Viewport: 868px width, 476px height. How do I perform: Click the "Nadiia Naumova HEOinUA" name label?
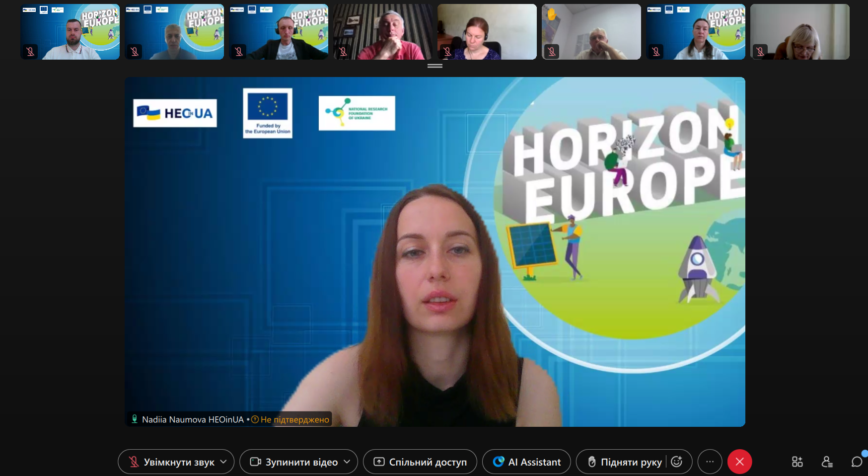[x=193, y=419]
